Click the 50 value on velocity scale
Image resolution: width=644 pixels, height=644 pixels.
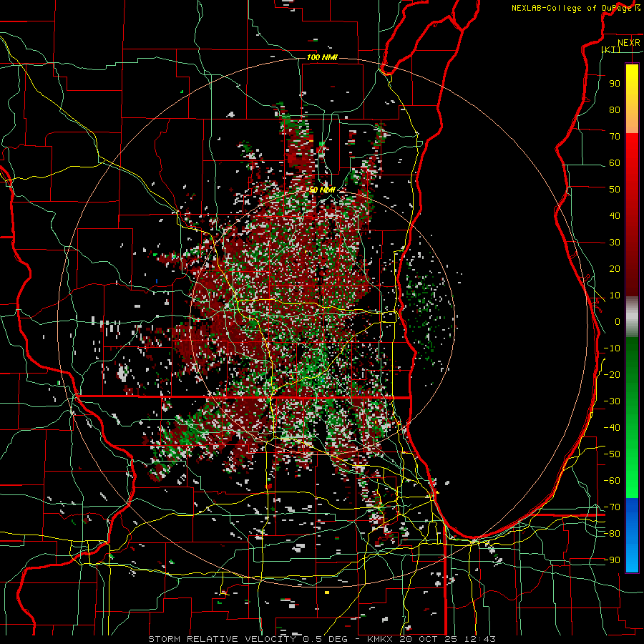point(615,190)
